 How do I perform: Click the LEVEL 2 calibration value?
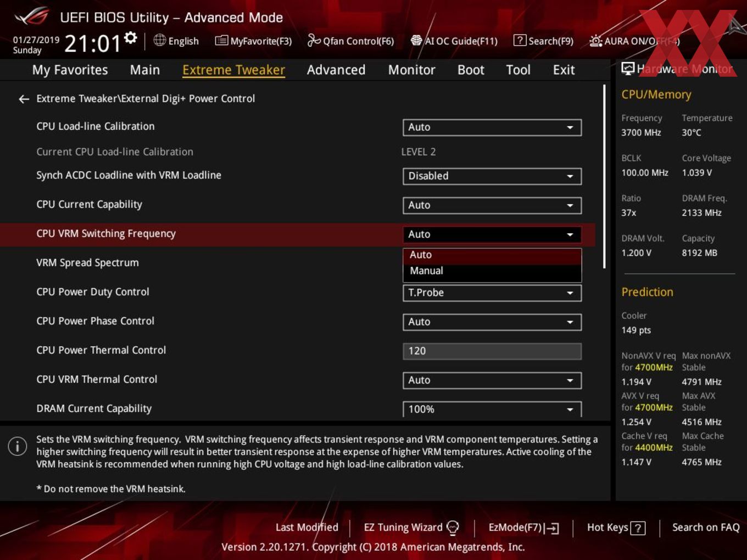(419, 152)
